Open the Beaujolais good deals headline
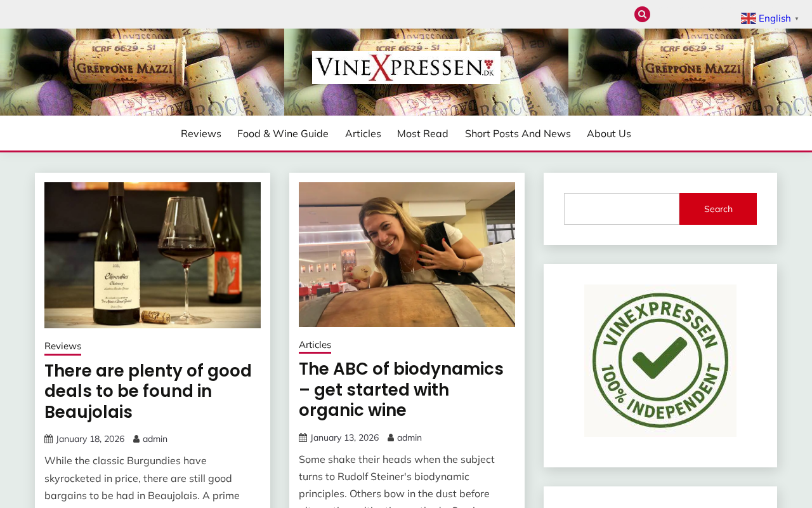Viewport: 812px width, 508px height. (148, 391)
